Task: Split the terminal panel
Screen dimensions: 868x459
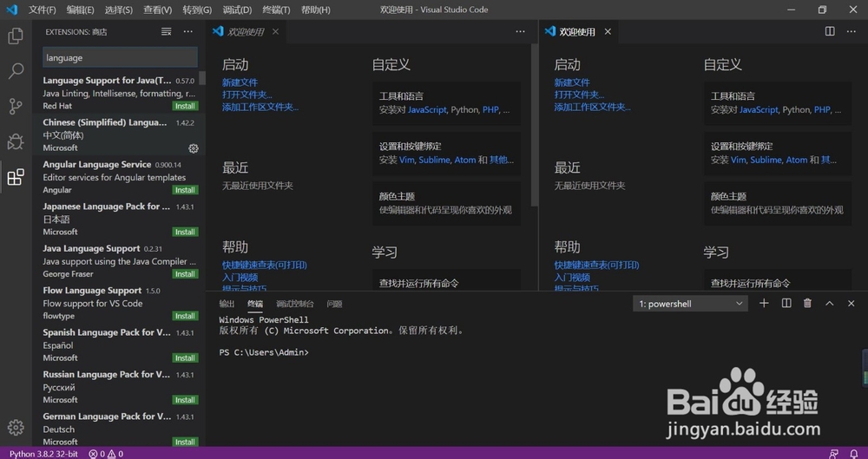Action: point(786,304)
